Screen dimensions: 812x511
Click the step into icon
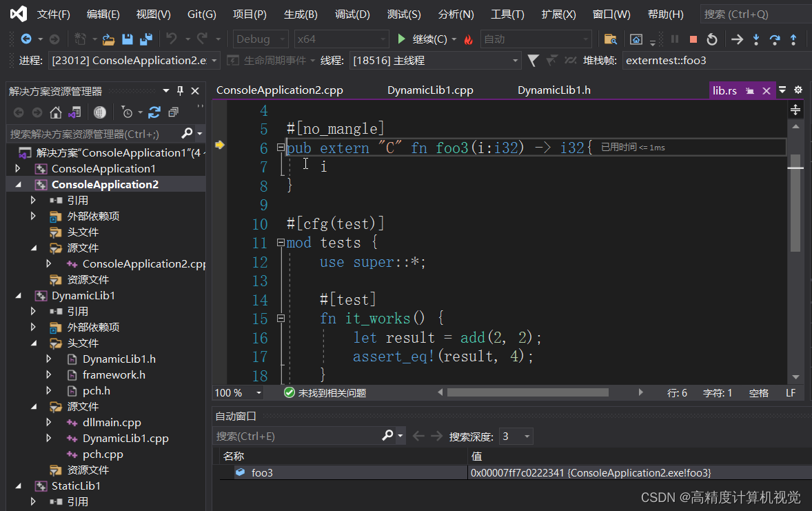[x=756, y=39]
